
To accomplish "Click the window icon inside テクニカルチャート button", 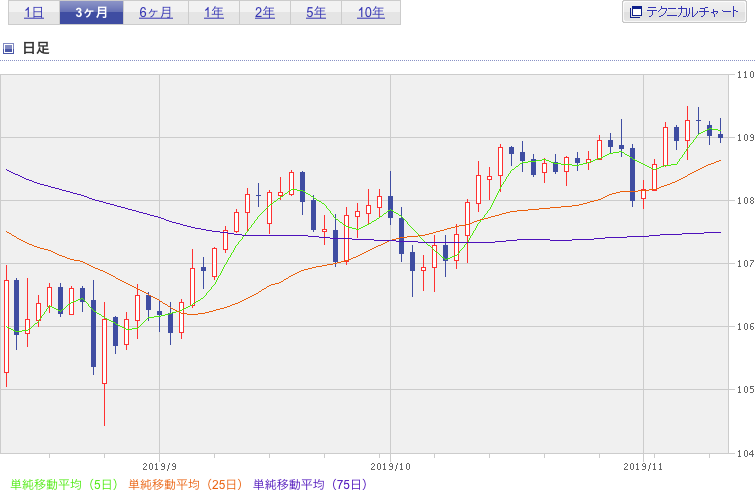I will pos(636,12).
